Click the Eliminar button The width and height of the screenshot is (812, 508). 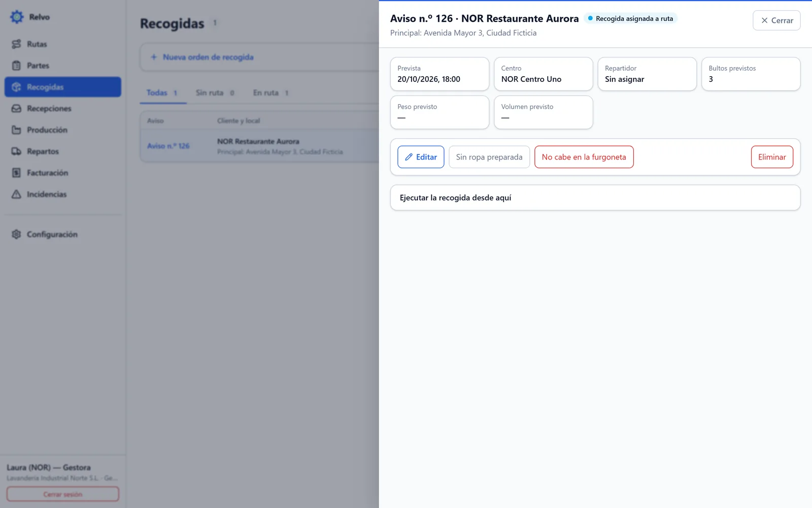(x=772, y=157)
